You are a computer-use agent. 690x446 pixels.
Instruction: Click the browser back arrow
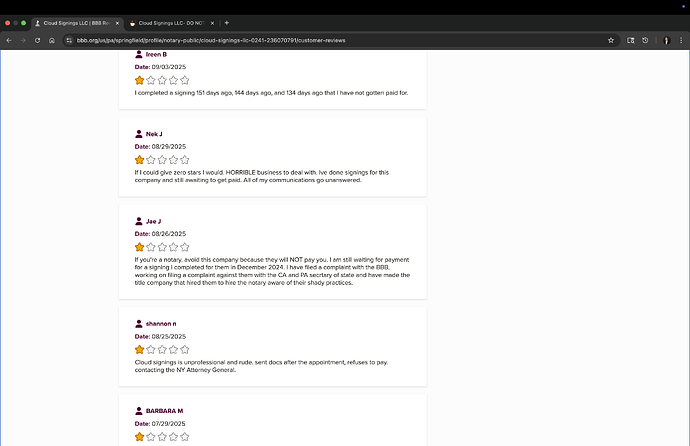click(x=9, y=40)
